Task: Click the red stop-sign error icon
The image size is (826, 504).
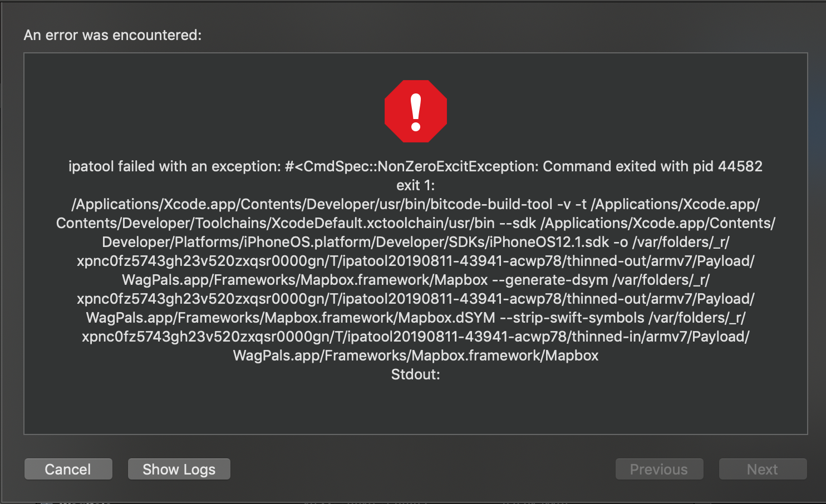Action: (x=415, y=111)
